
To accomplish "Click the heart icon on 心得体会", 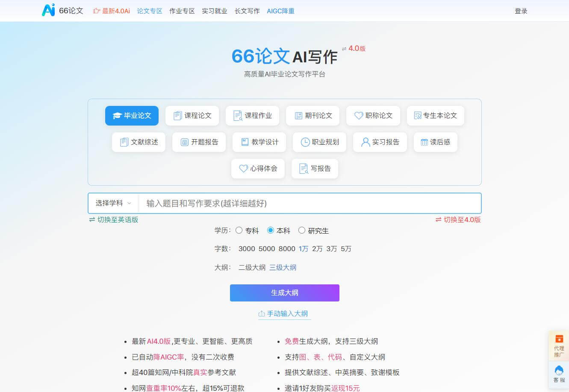I will pyautogui.click(x=243, y=169).
